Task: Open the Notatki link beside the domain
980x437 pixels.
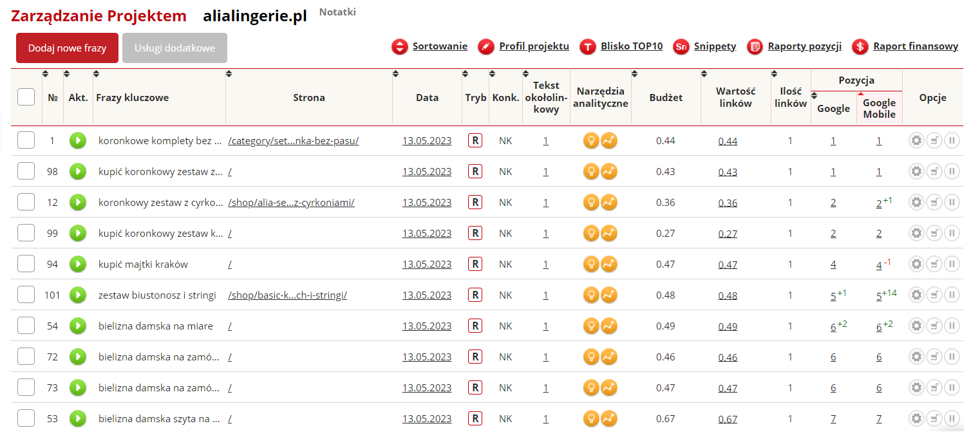Action: (x=337, y=12)
